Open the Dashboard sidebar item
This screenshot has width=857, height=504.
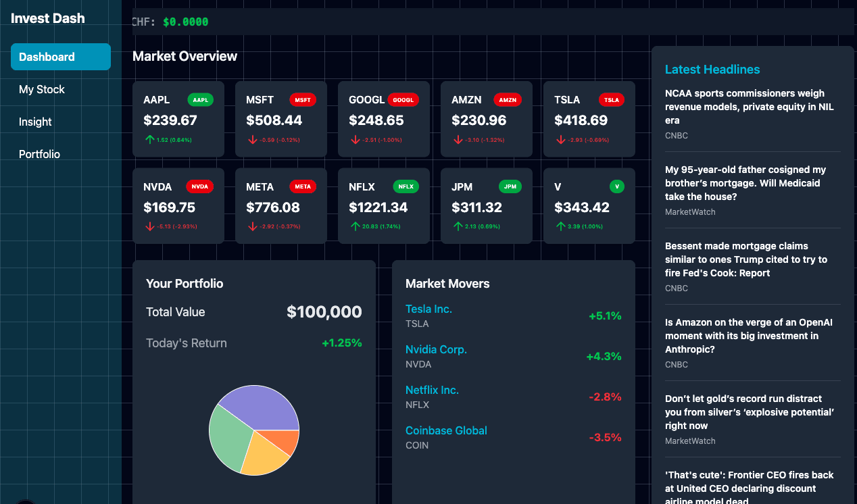pos(61,57)
